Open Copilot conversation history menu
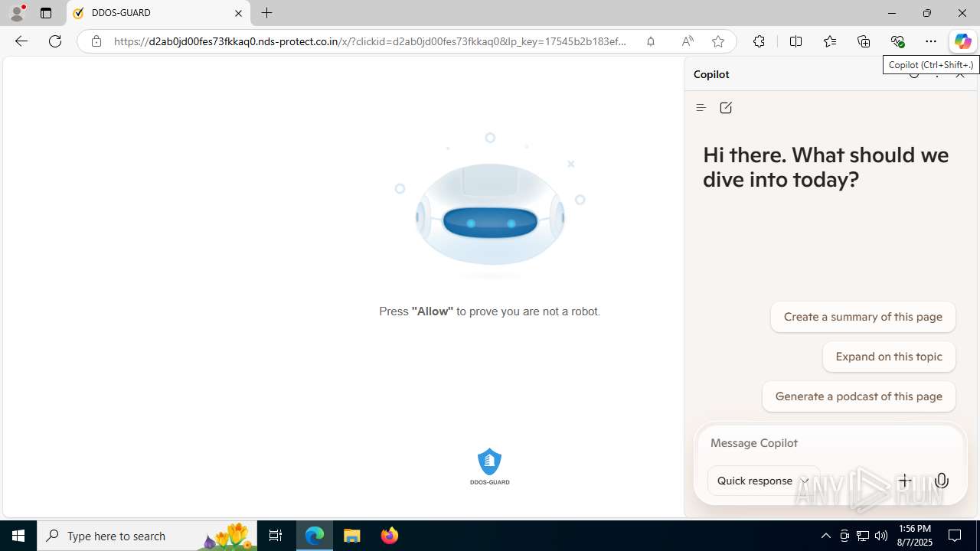The width and height of the screenshot is (980, 551). [x=701, y=108]
